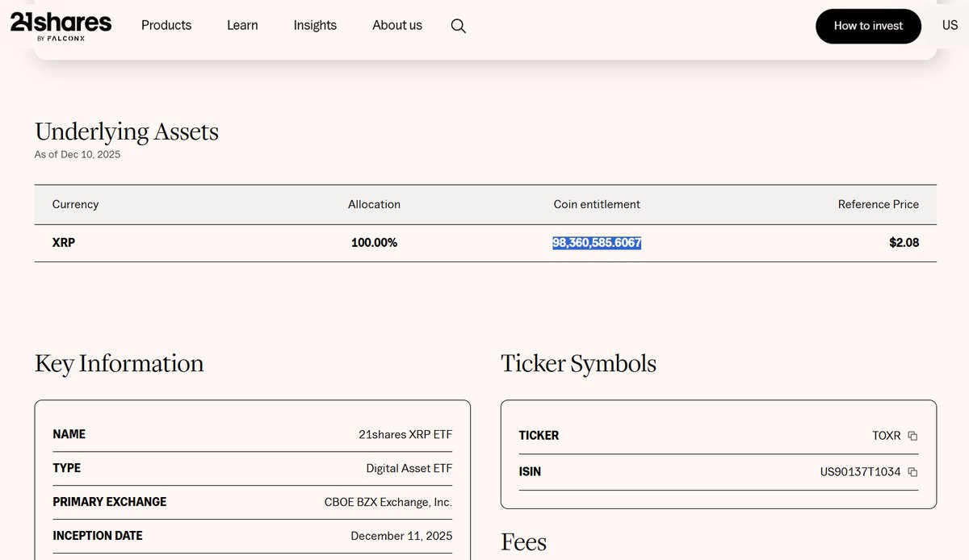The width and height of the screenshot is (969, 560).
Task: Click the Key Information heading
Action: coord(119,363)
